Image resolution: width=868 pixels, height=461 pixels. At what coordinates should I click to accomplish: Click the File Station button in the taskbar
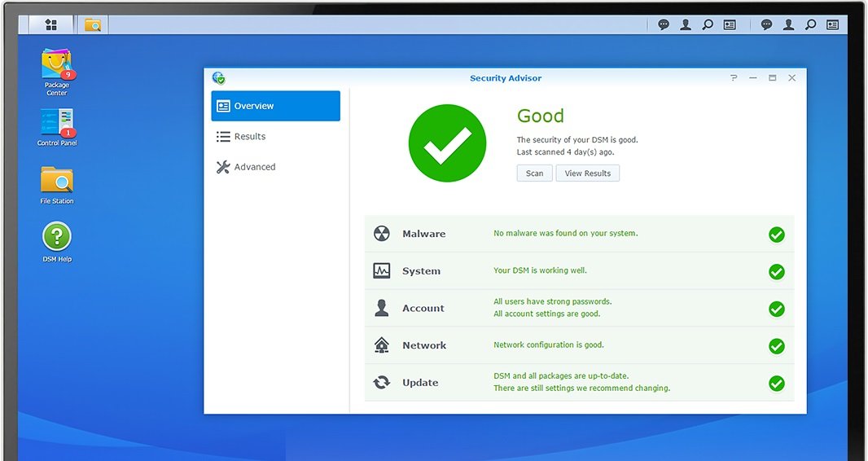point(93,25)
